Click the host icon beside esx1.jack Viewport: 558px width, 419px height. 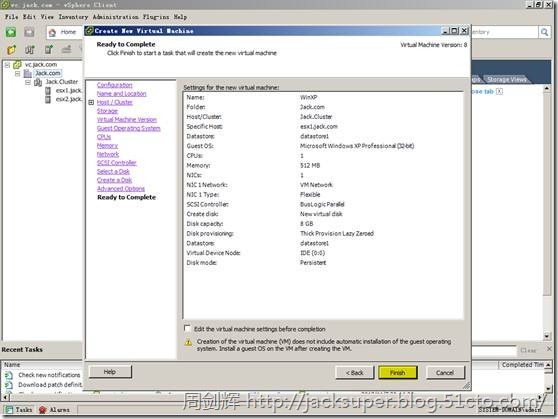tap(48, 91)
